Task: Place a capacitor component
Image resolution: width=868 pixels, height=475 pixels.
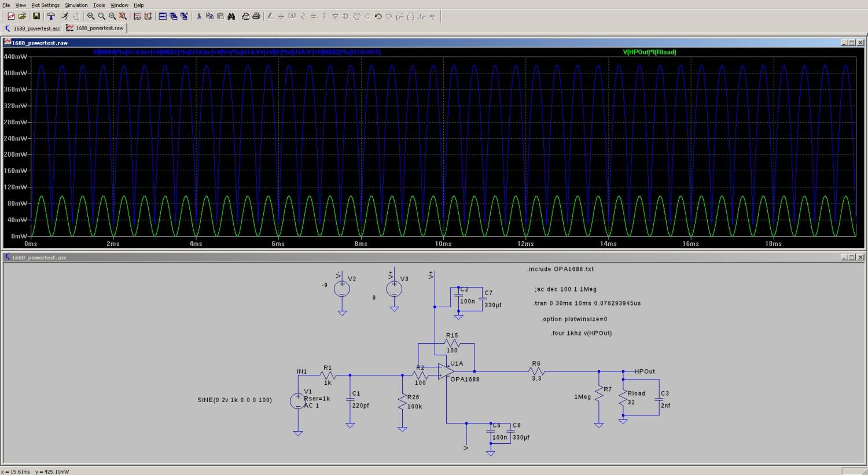Action: (313, 16)
